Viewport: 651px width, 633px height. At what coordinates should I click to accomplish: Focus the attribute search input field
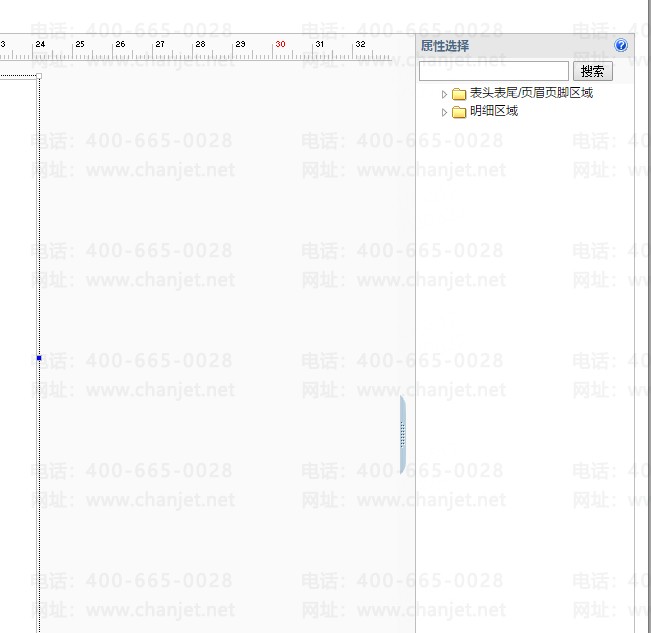pyautogui.click(x=494, y=71)
